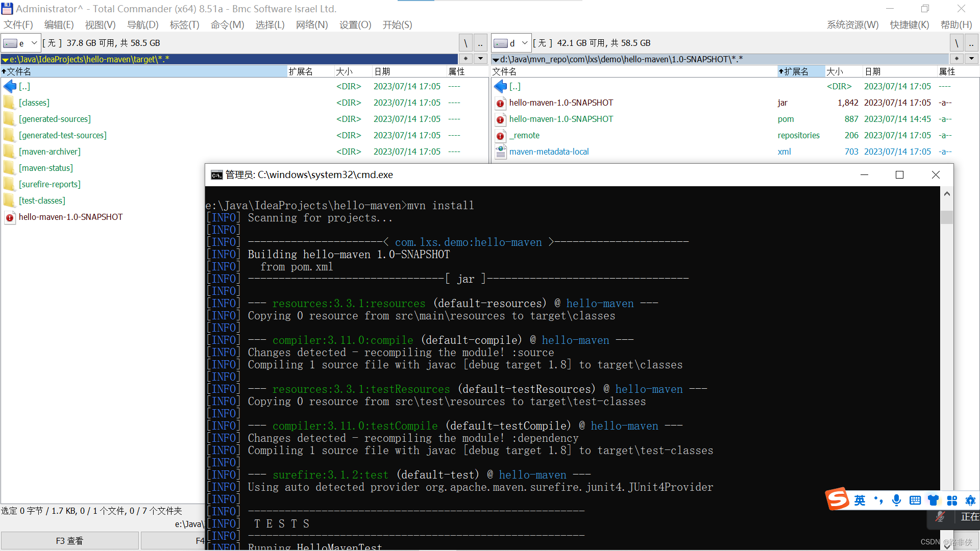This screenshot has height=551, width=980.
Task: Select [maven-status] folder name
Action: [45, 168]
